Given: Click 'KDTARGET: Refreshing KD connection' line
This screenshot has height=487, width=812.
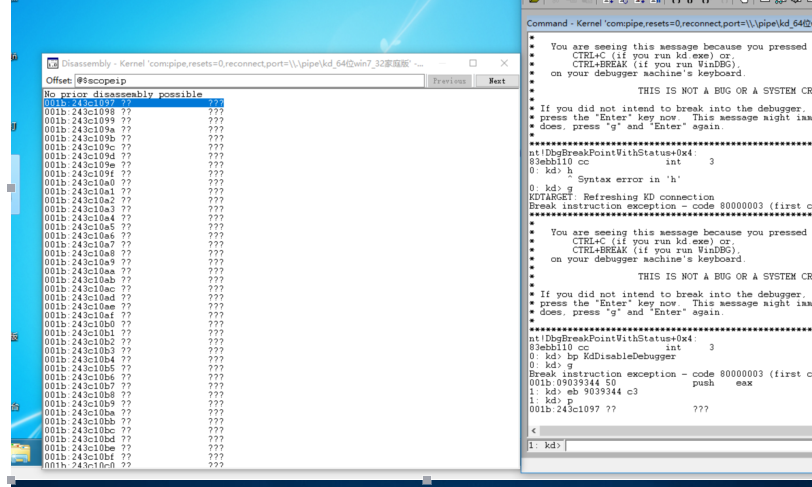Looking at the screenshot, I should point(621,197).
